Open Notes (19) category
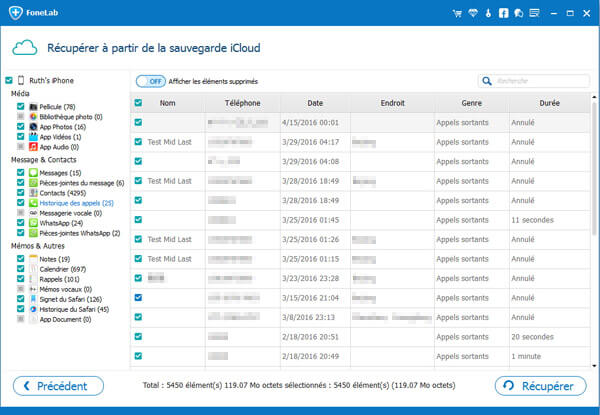This screenshot has height=415, width=600. (55, 259)
